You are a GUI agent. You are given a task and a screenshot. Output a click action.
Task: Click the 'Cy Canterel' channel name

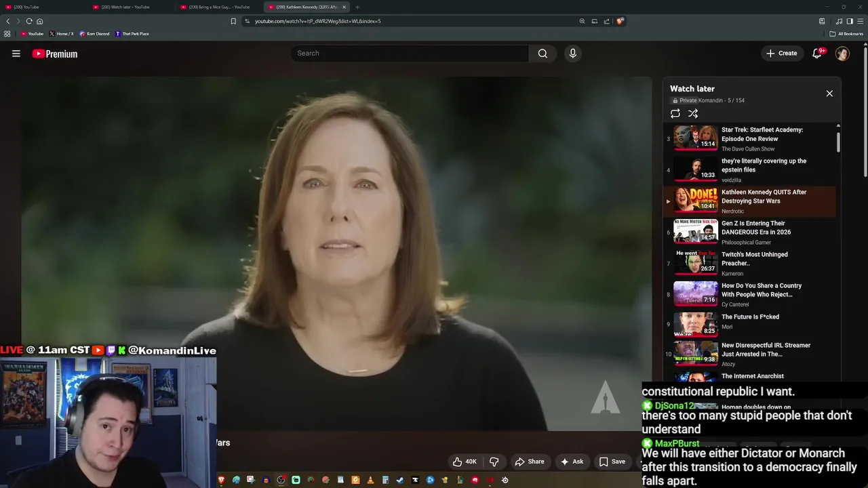[x=735, y=305]
